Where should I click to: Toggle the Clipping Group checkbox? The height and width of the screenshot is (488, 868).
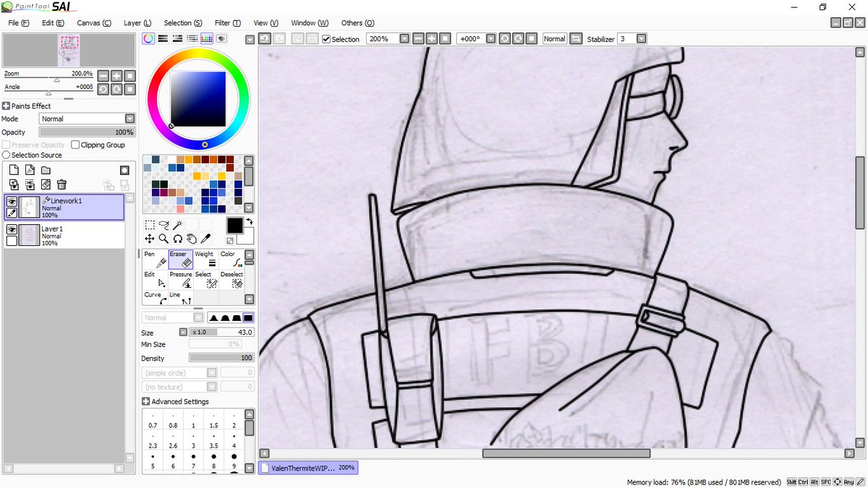(x=75, y=145)
